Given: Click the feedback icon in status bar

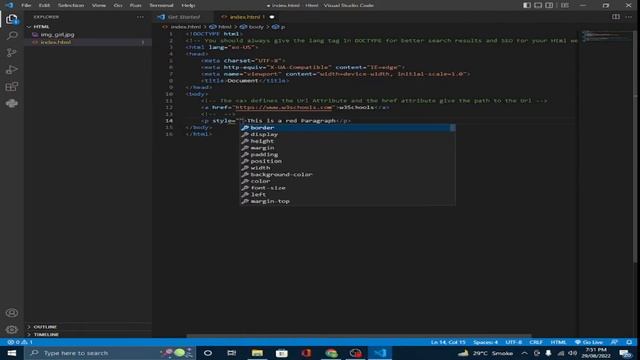Looking at the screenshot, I should pos(614,342).
